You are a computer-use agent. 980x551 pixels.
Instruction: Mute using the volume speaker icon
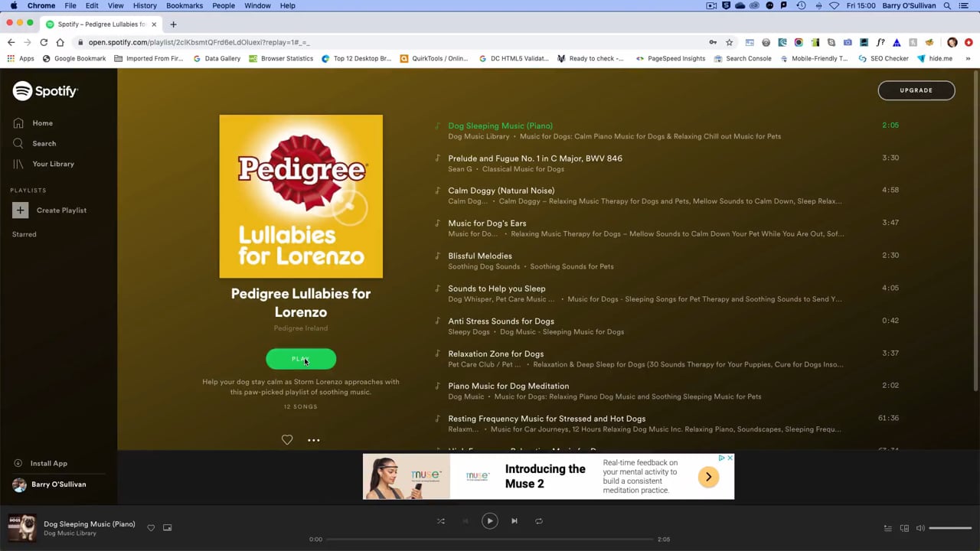coord(920,528)
